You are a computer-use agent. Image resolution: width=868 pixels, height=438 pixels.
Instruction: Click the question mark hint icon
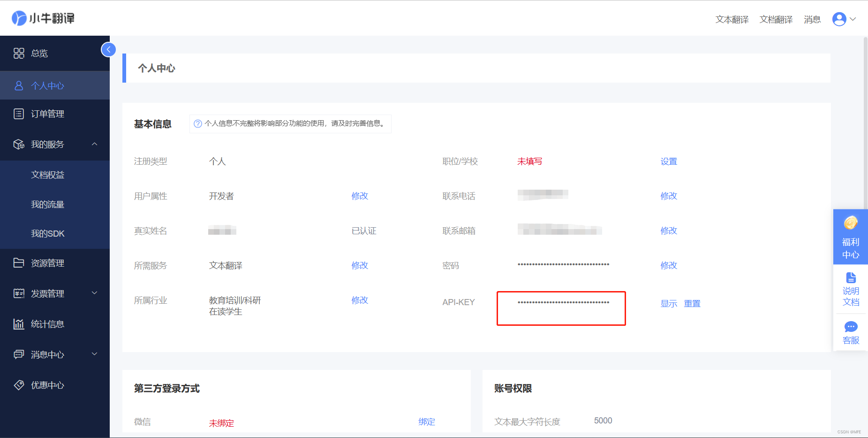coord(198,124)
